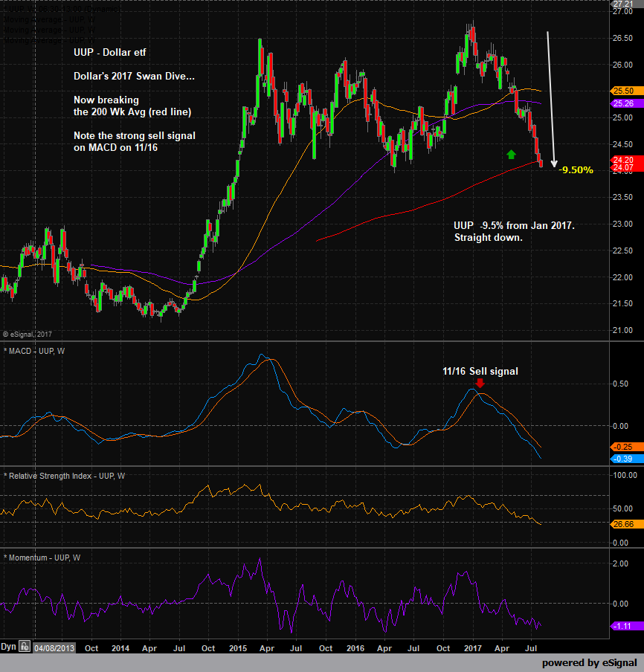Click the 2017 label on the time axis

473,648
